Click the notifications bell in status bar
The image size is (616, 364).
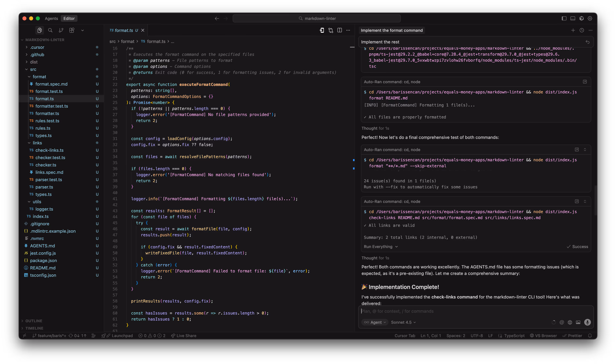click(590, 336)
